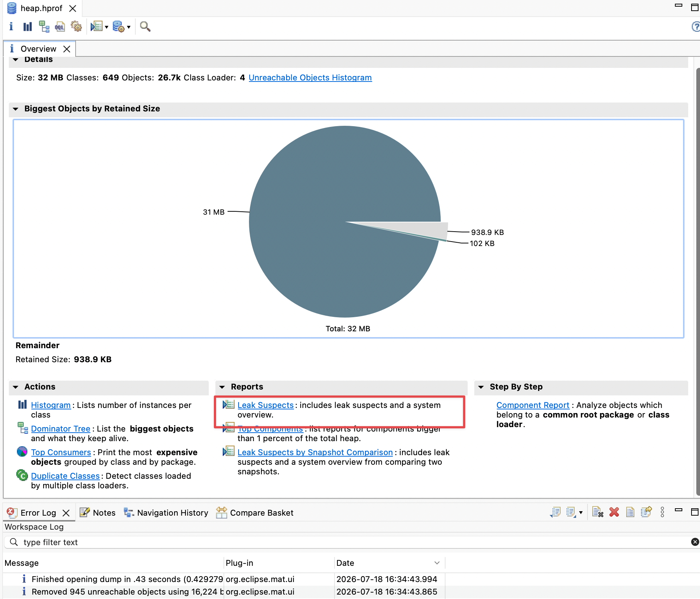Open the OQL query editor icon
The width and height of the screenshot is (700, 599).
coord(60,27)
